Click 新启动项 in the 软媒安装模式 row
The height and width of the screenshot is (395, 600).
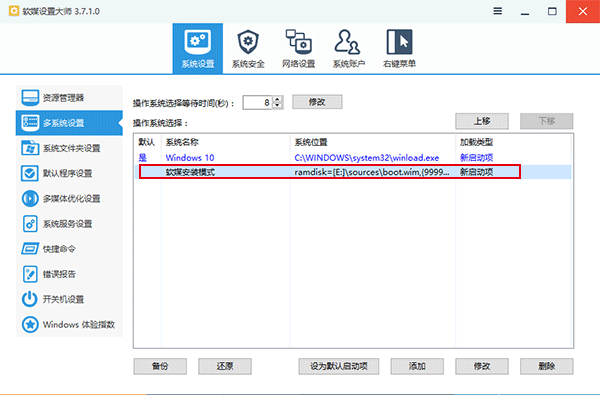tap(476, 172)
